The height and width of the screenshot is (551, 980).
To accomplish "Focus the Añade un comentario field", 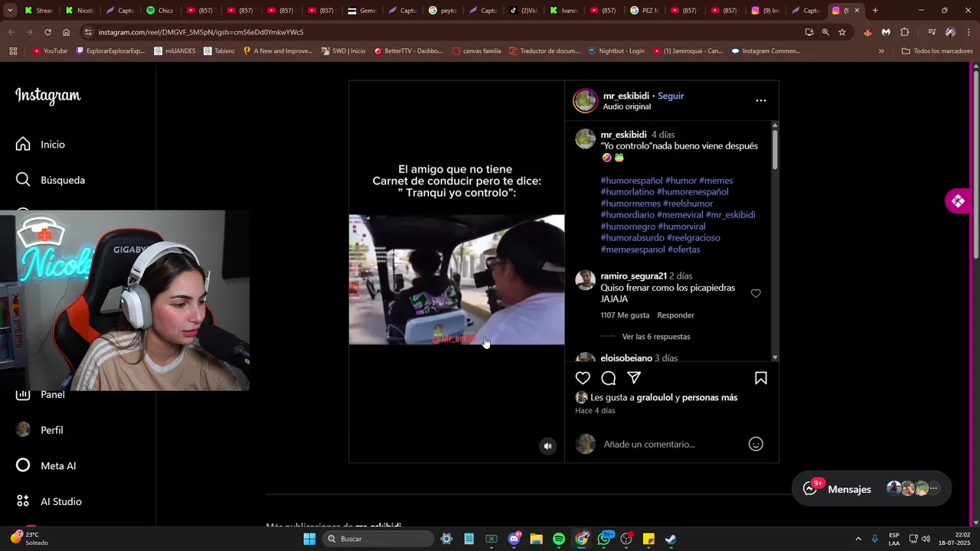I will coord(672,444).
